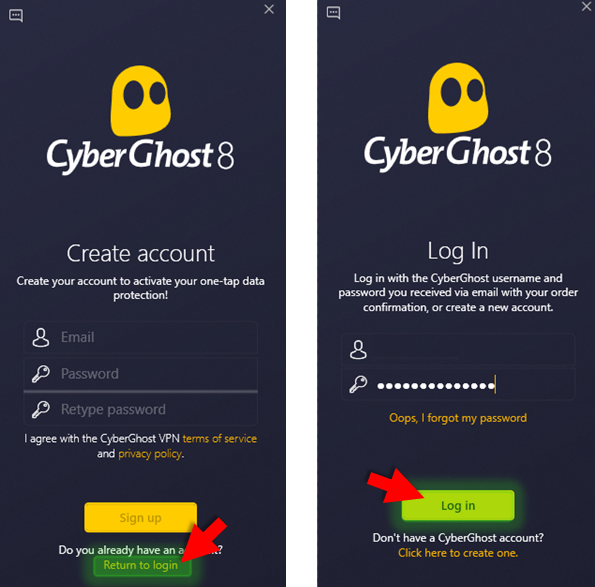595x587 pixels.
Task: Open the terms of service link
Action: (220, 439)
